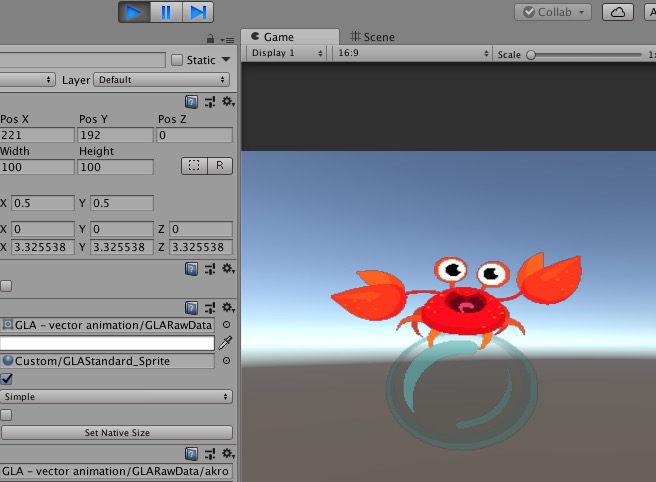Open the Tag dropdown left of Layer
Screen dimensions: 656x482
pos(27,79)
